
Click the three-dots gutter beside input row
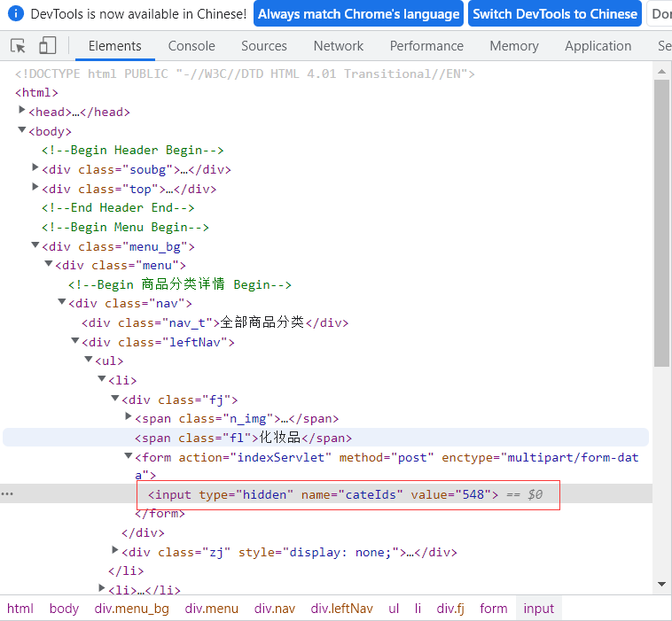(x=8, y=494)
